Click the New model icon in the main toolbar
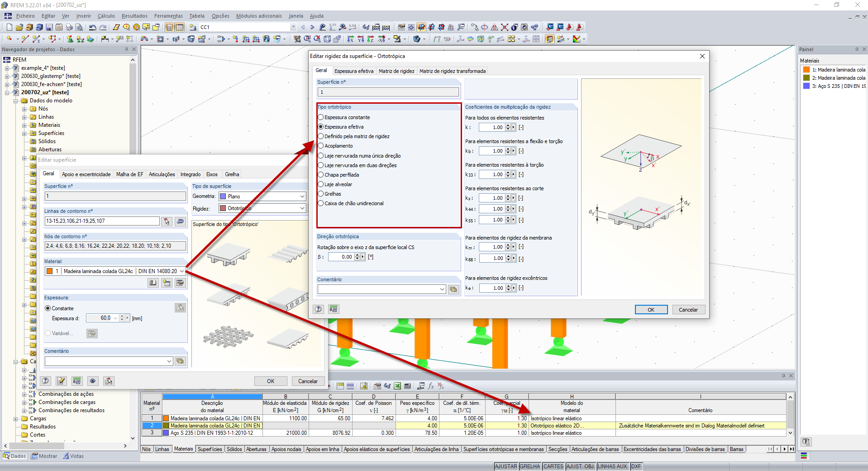 point(9,27)
